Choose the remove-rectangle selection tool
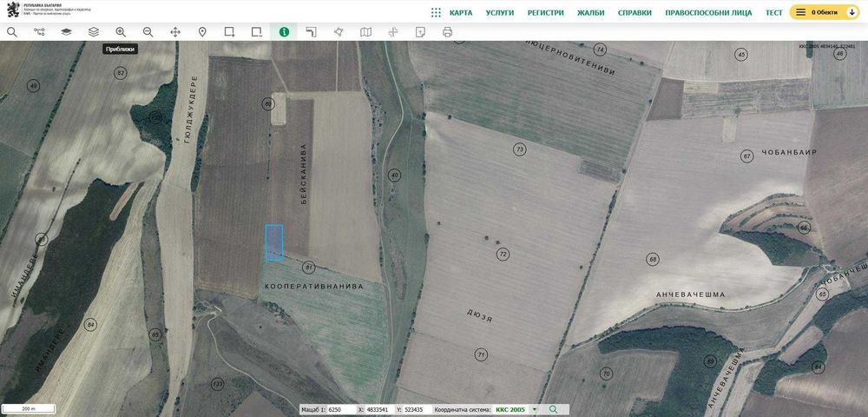Screen dimensions: 868x417 click(257, 32)
